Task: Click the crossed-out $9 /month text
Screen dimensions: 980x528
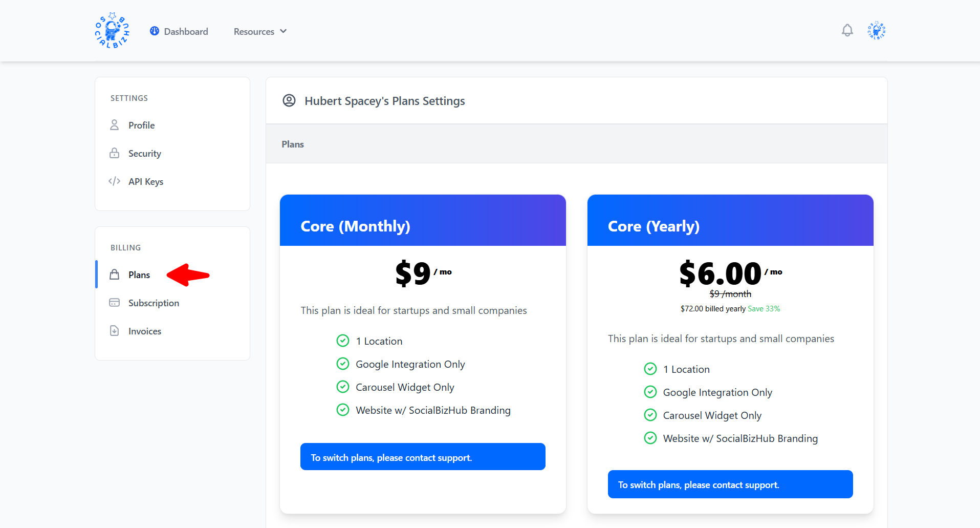Action: [730, 294]
